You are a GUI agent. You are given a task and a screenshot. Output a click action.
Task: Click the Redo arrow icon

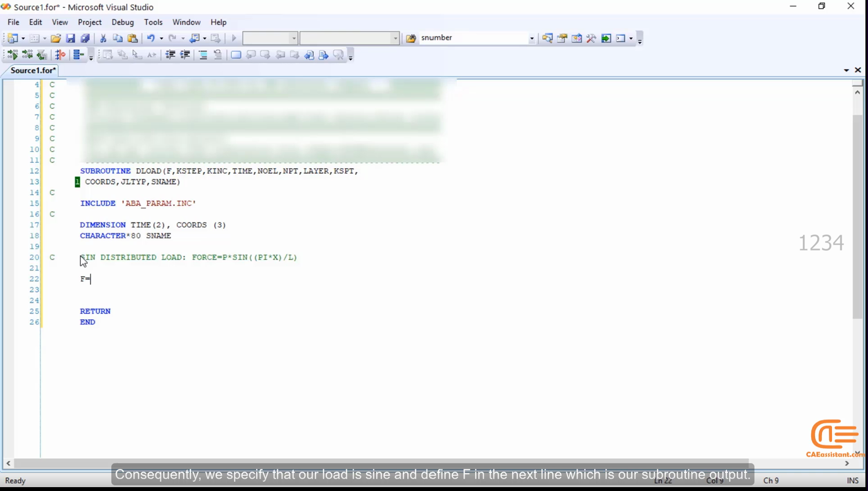(173, 38)
